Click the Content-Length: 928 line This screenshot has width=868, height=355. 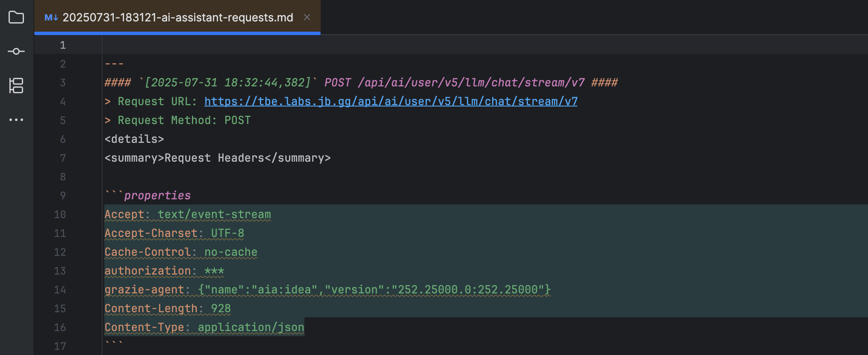point(167,308)
